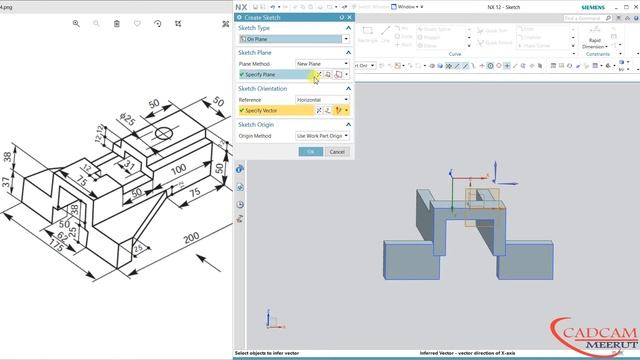This screenshot has height=360, width=640.
Task: Toggle the plus snap point option in selection bar
Action: click(x=507, y=66)
